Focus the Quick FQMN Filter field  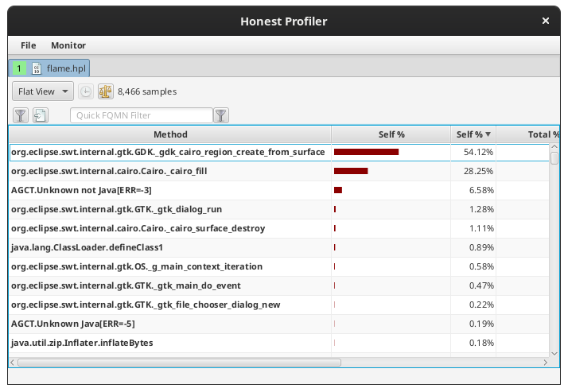point(142,115)
